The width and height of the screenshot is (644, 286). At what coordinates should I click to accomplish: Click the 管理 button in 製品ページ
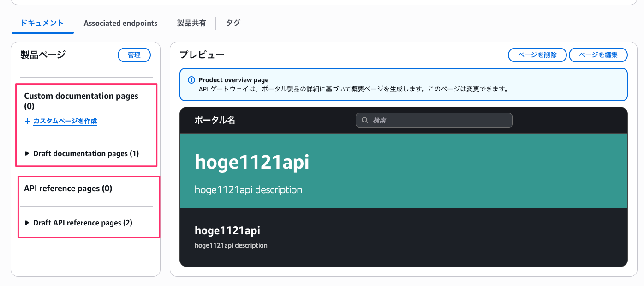134,55
